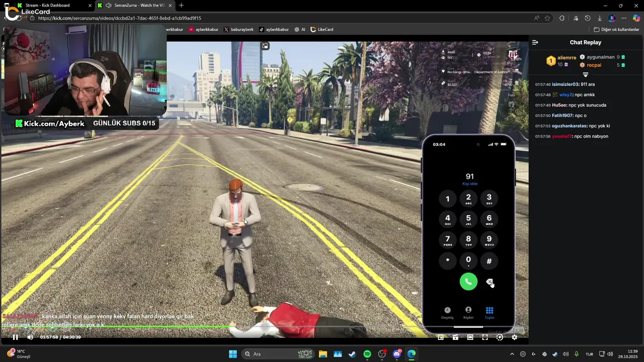This screenshot has width=644, height=362.
Task: Collapse the Chat Replay panel
Action: 535,43
